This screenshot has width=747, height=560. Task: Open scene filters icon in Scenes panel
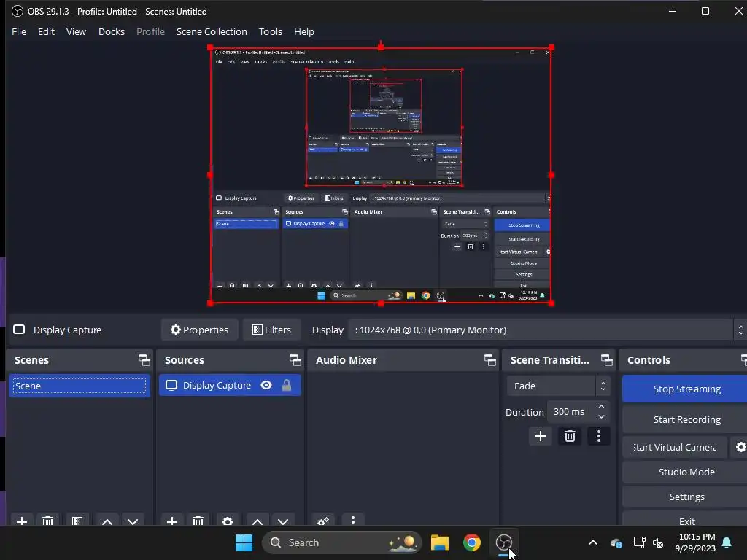(77, 521)
